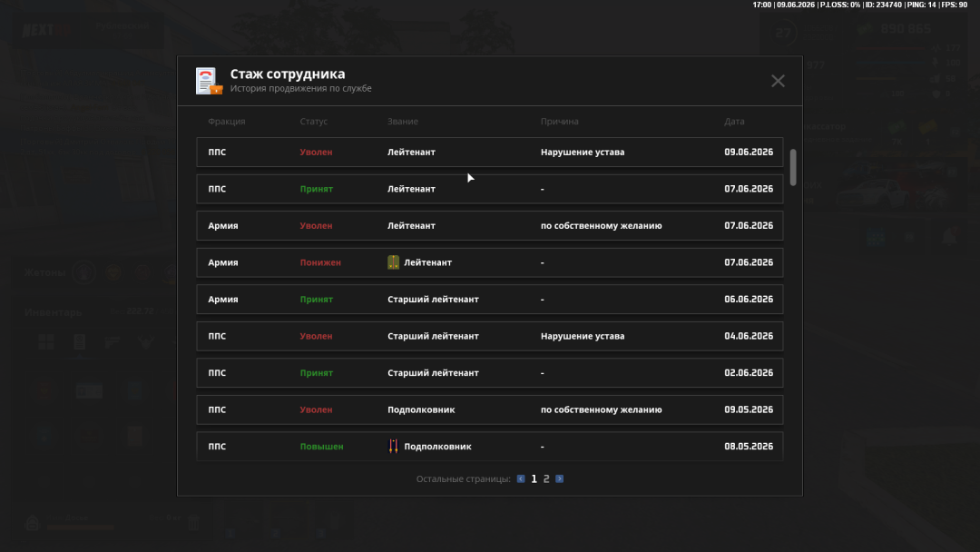Open page 2 of the history

point(546,478)
